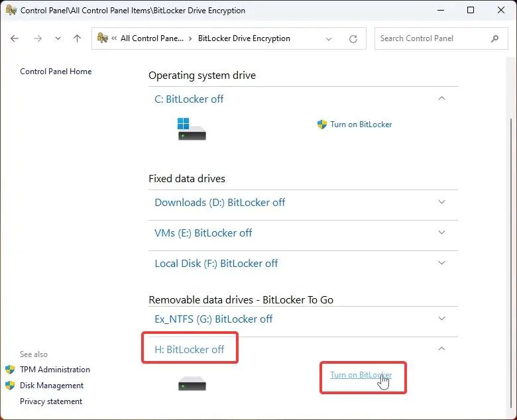Click the breadcrumb overflow double chevron
The width and height of the screenshot is (517, 420).
114,38
